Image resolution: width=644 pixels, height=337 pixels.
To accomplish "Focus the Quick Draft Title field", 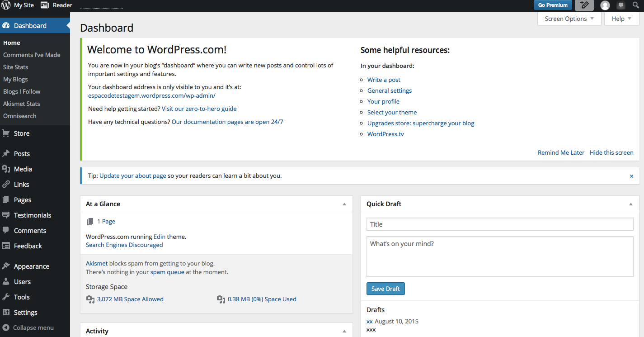I will pos(500,224).
